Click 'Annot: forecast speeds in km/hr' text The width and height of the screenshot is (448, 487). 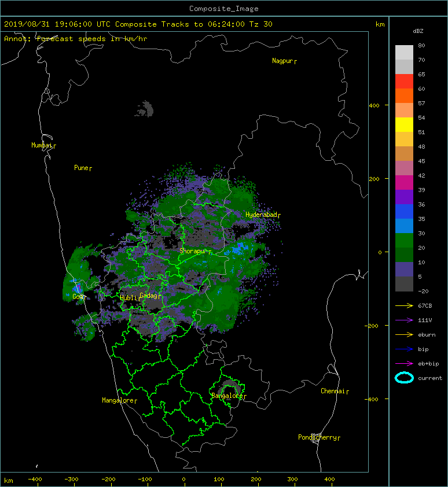pos(76,39)
